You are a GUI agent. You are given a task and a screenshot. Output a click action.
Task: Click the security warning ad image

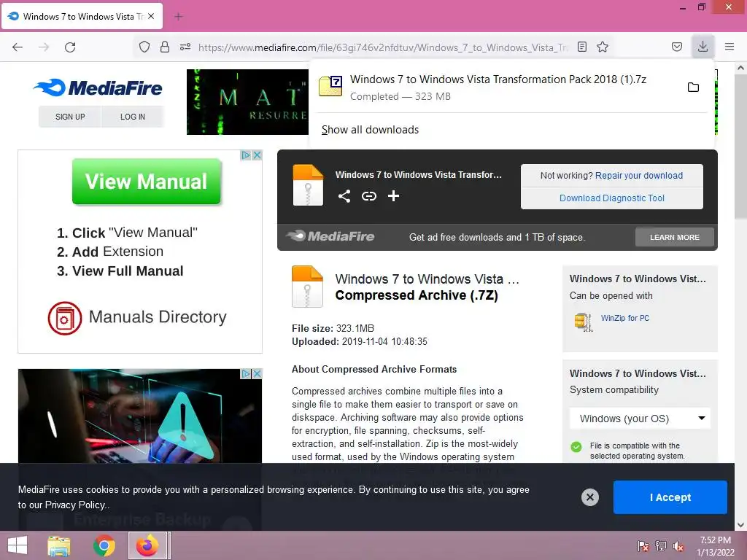click(x=139, y=416)
